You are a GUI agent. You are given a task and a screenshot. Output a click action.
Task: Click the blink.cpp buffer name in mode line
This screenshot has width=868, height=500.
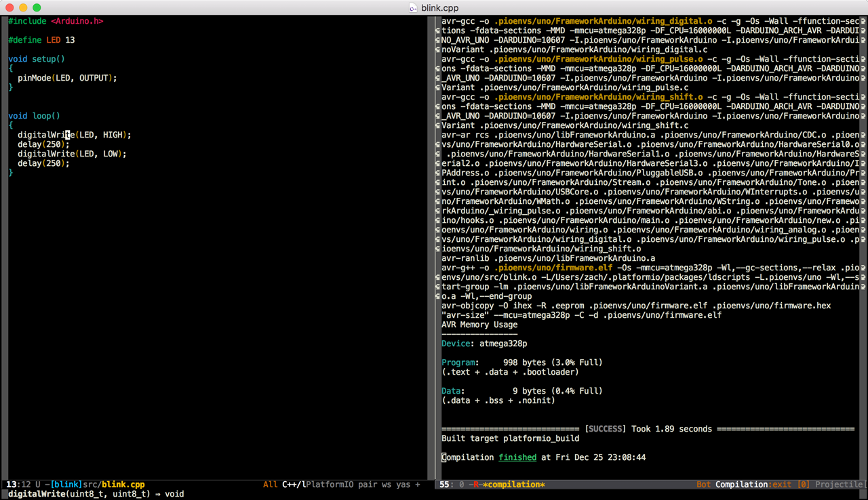click(x=123, y=484)
